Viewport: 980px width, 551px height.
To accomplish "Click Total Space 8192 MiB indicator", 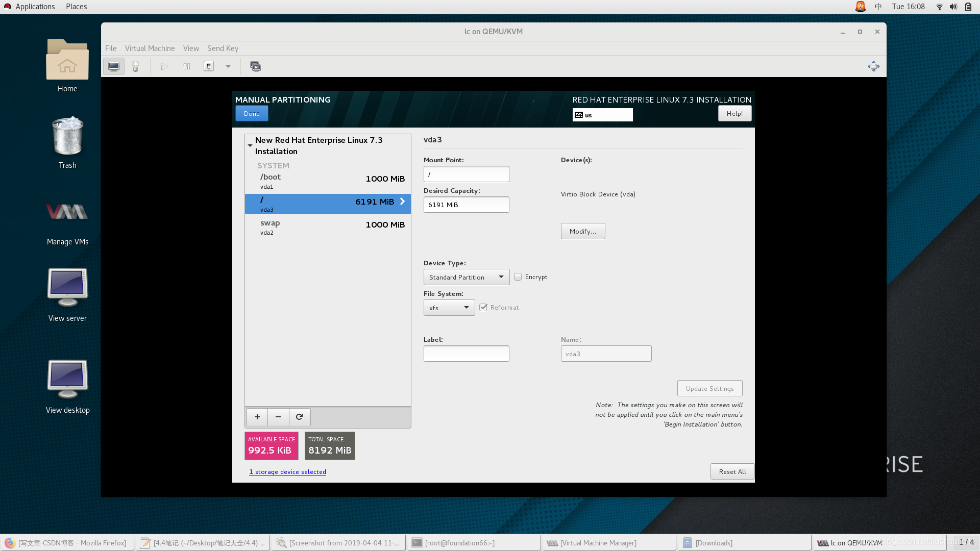I will pyautogui.click(x=330, y=446).
